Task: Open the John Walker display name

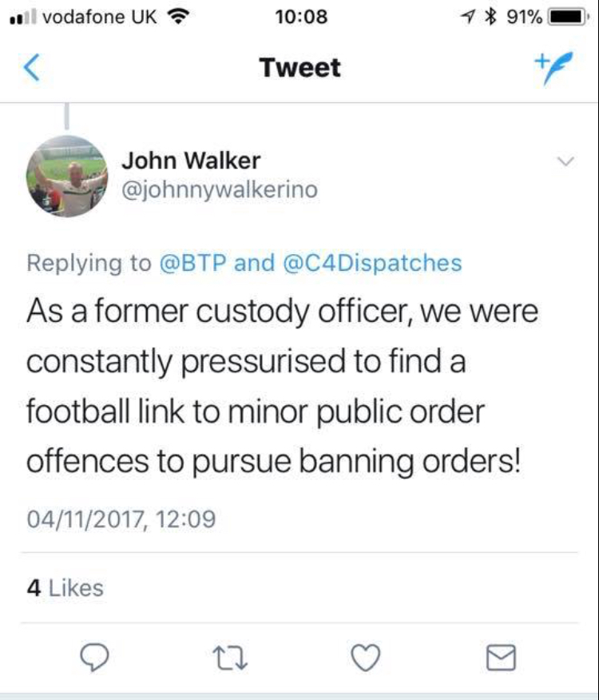Action: click(x=191, y=161)
